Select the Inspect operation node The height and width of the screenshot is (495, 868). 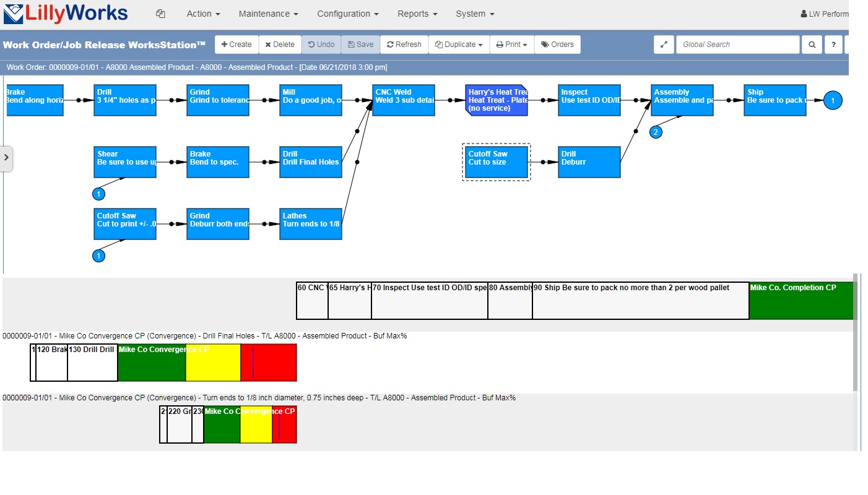[589, 100]
